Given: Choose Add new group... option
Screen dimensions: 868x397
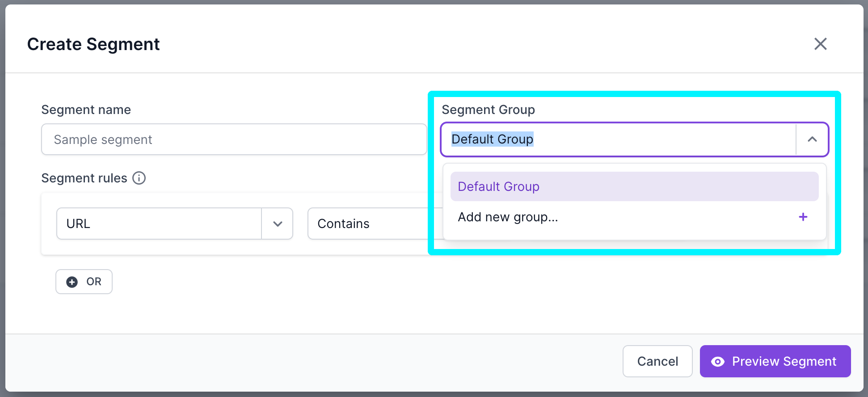Looking at the screenshot, I should 634,217.
